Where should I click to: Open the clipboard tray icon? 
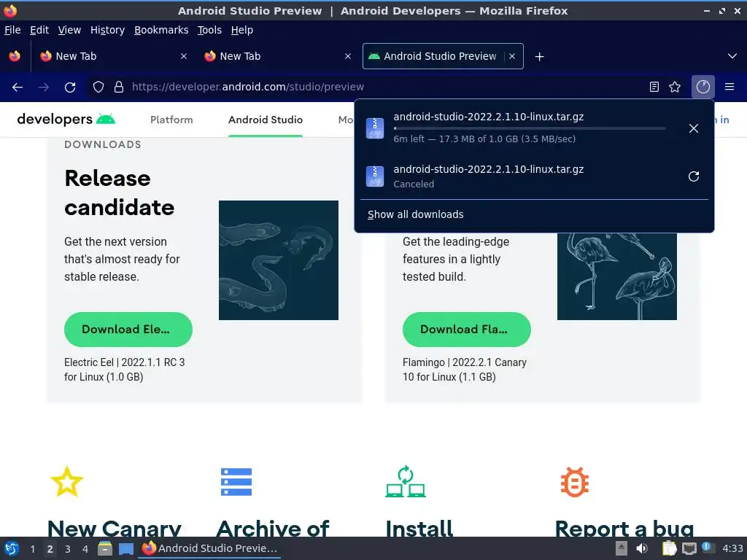pyautogui.click(x=670, y=548)
